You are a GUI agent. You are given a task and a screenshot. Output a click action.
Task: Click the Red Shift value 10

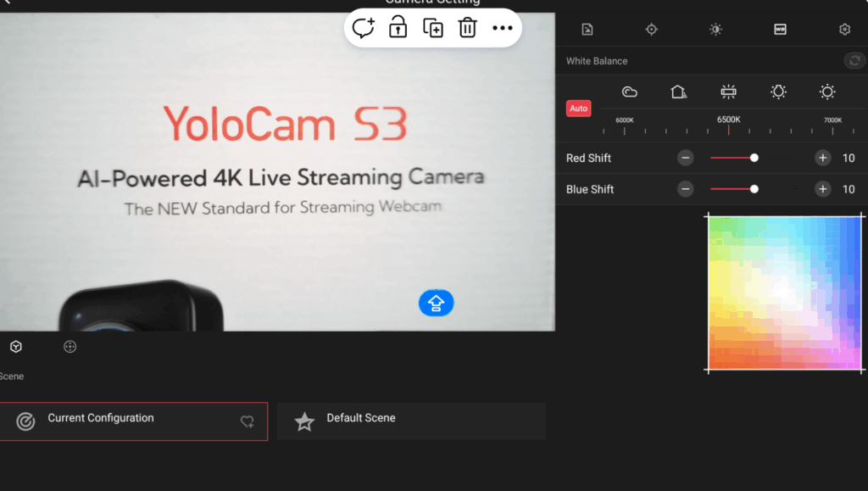(x=849, y=159)
